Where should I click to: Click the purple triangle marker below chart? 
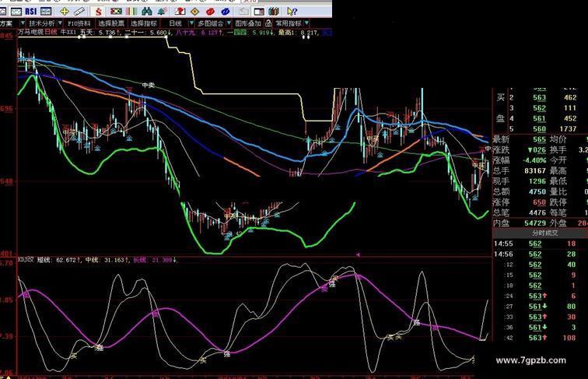[x=358, y=254]
